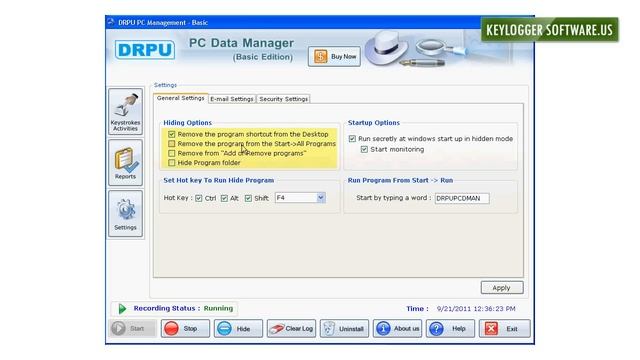This screenshot has width=640, height=360.
Task: Click the green play icon by Recording Status
Action: click(x=122, y=309)
